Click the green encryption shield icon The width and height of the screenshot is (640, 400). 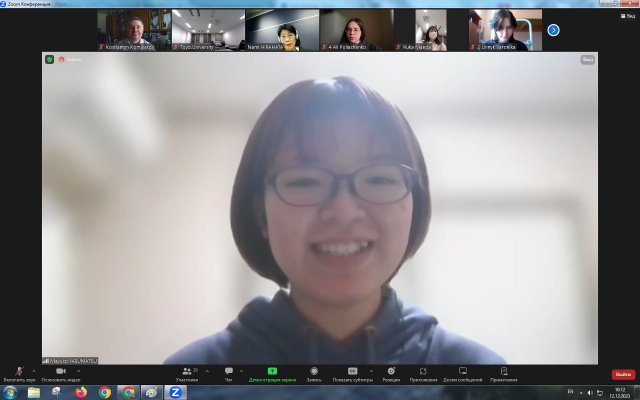(49, 59)
